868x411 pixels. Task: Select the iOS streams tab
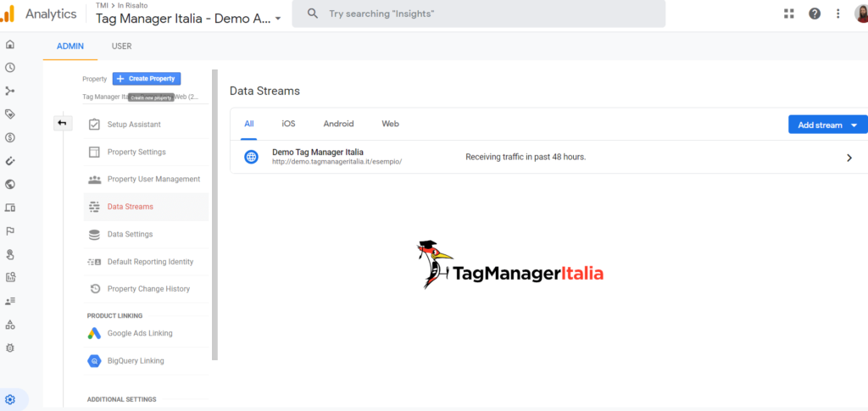(288, 124)
